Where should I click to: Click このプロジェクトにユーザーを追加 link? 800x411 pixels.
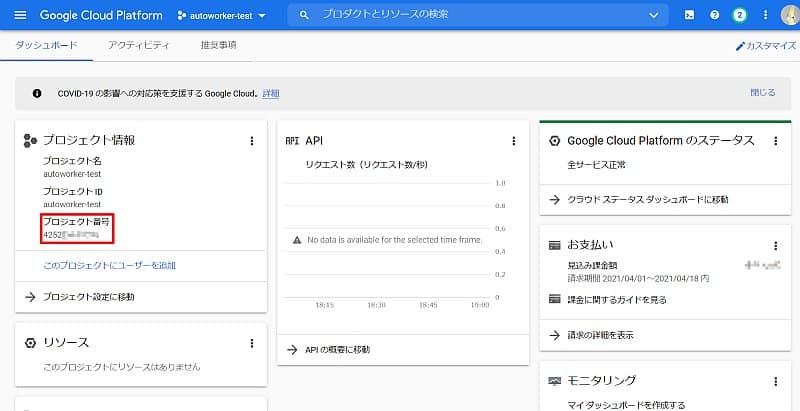110,265
